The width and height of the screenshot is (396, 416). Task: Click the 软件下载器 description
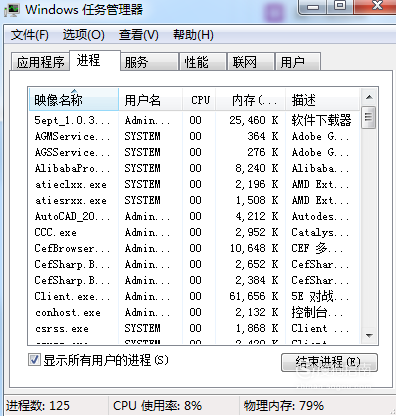(321, 120)
